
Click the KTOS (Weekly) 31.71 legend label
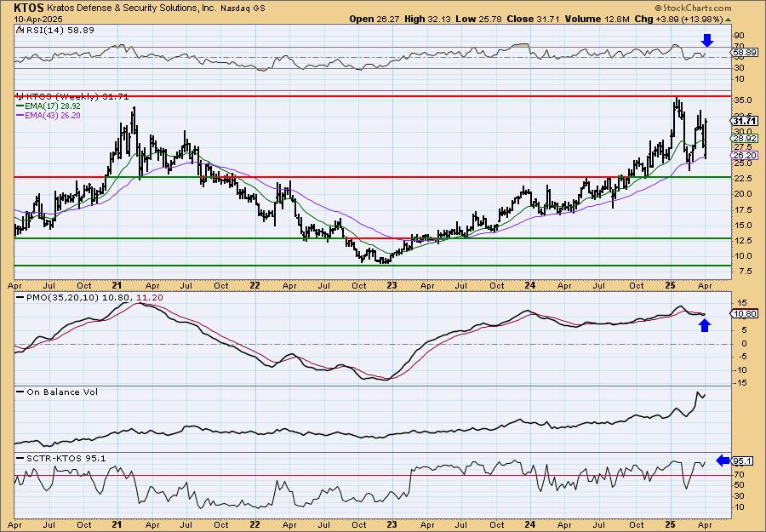pyautogui.click(x=77, y=97)
